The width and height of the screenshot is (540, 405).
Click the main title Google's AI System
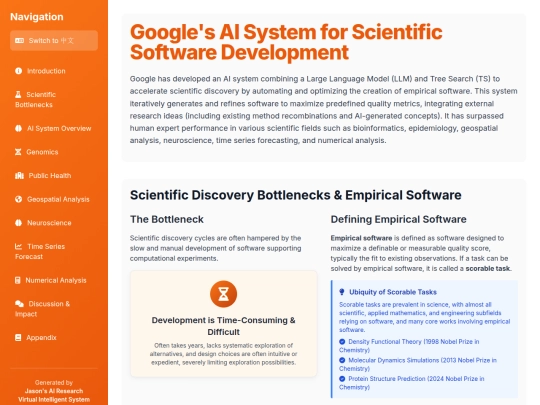(x=286, y=42)
